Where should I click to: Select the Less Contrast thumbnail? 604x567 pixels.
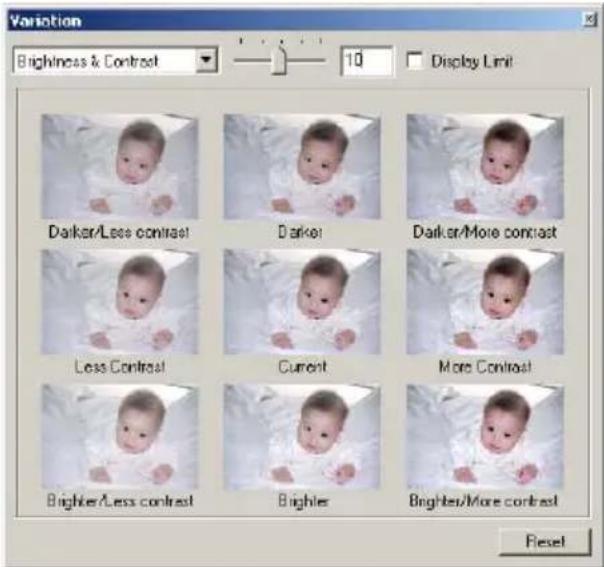120,302
